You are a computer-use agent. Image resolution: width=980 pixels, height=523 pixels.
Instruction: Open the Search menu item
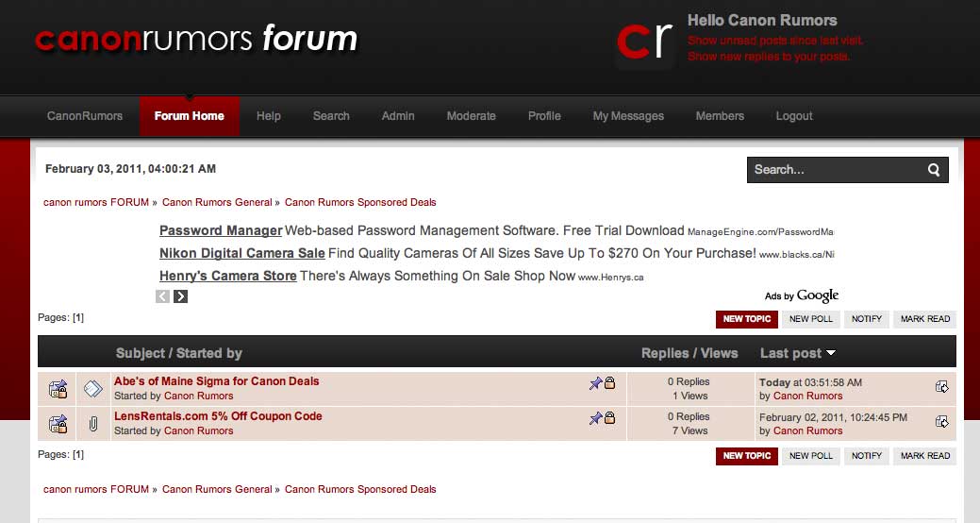pyautogui.click(x=331, y=116)
